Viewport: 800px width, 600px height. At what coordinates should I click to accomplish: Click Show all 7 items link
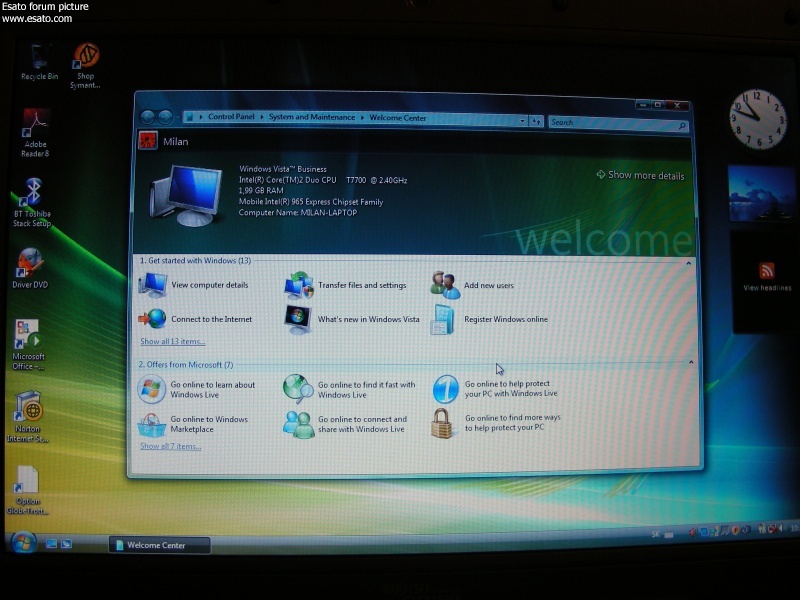[170, 446]
